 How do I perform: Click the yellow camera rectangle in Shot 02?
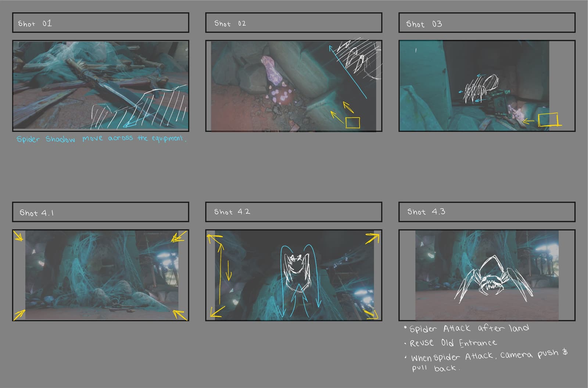click(x=353, y=123)
